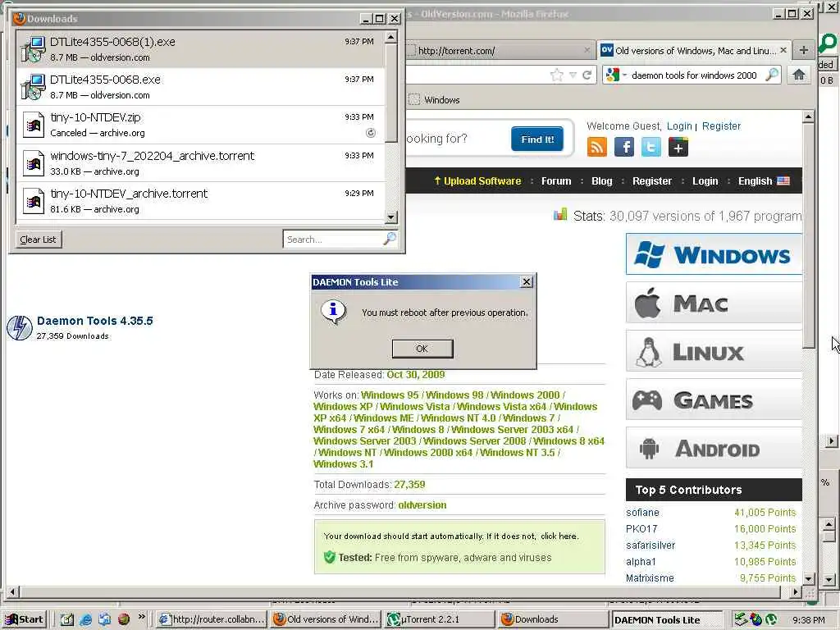Open the URL history dropdown arrow
The width and height of the screenshot is (840, 630).
[573, 75]
